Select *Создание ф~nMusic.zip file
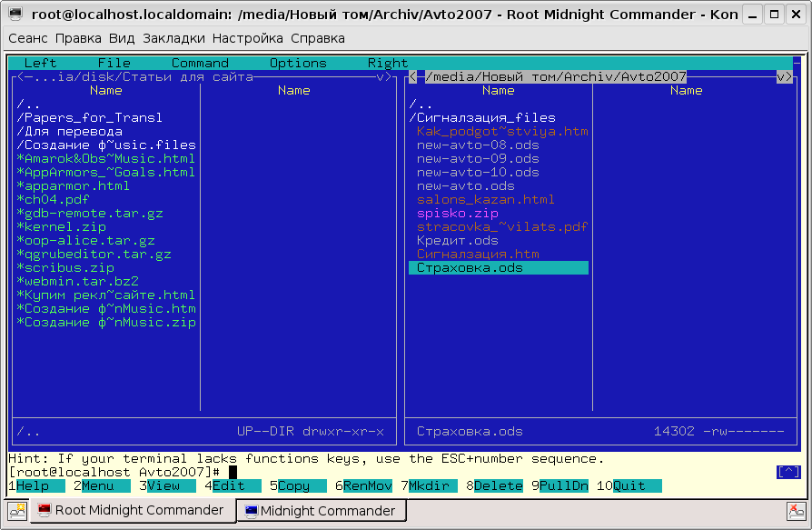The image size is (812, 530). (x=105, y=322)
